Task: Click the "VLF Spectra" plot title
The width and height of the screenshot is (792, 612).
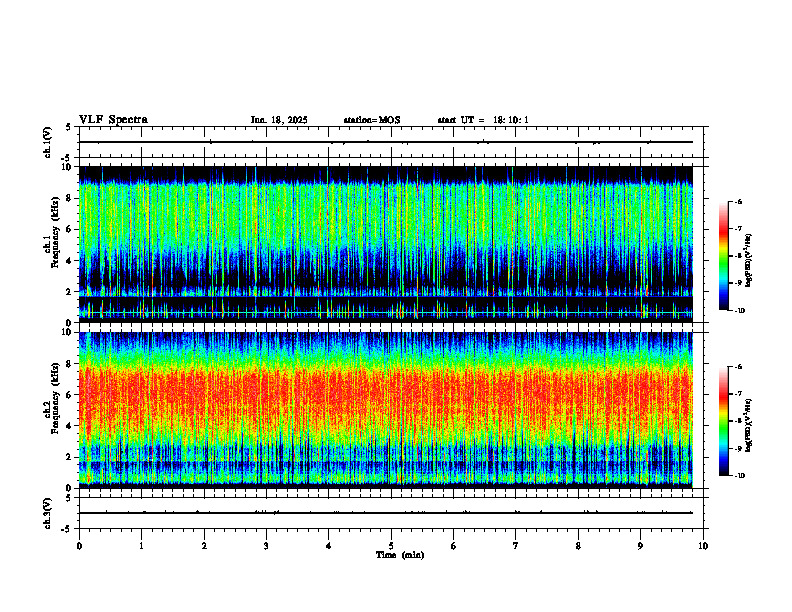Action: pyautogui.click(x=113, y=120)
